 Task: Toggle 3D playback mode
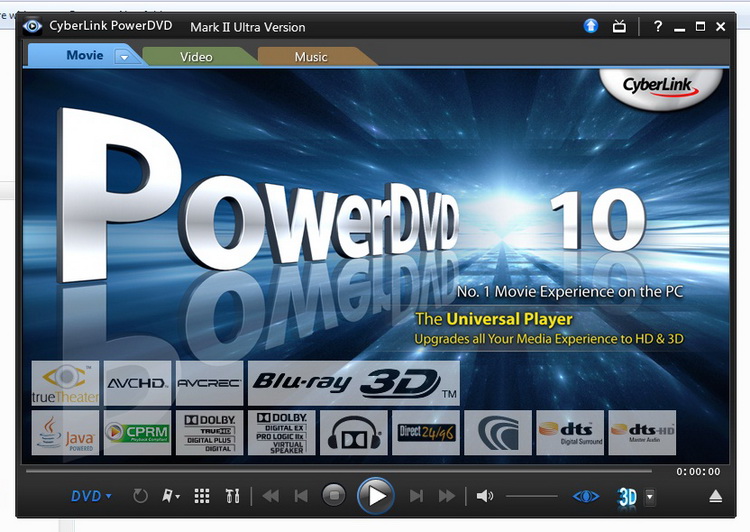[627, 497]
